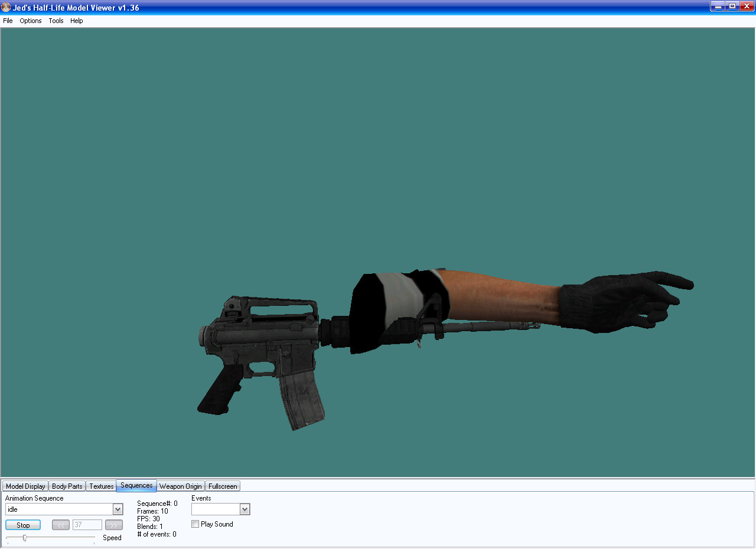Go to the Textures tab
756x549 pixels.
click(101, 486)
